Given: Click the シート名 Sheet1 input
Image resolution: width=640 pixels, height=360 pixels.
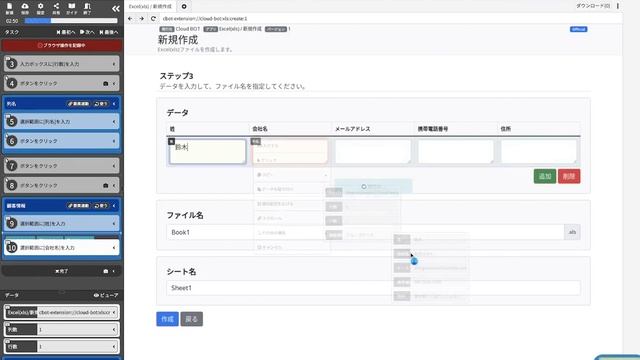Looking at the screenshot, I should [x=373, y=288].
